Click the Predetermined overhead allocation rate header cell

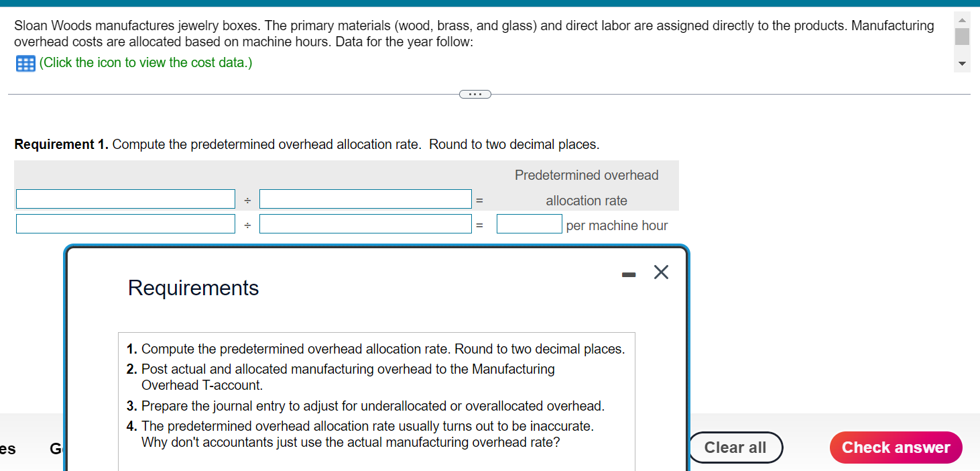point(586,187)
